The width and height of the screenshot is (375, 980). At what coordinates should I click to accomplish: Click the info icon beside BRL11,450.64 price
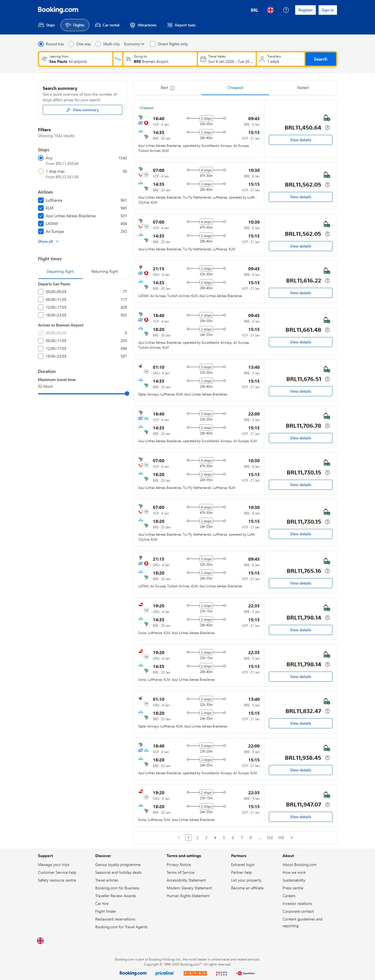point(327,128)
